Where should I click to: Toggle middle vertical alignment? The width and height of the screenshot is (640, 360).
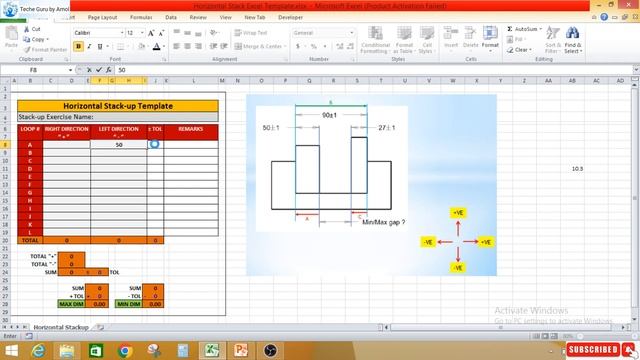click(x=187, y=33)
